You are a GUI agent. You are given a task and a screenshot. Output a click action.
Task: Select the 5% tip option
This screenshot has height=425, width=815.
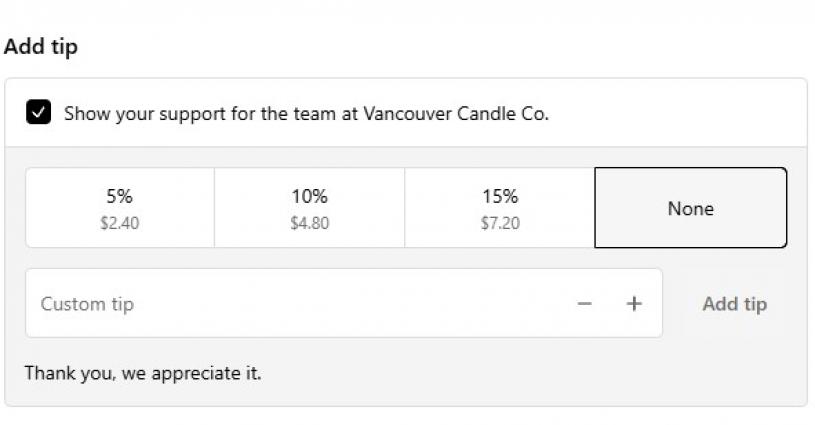pos(119,208)
